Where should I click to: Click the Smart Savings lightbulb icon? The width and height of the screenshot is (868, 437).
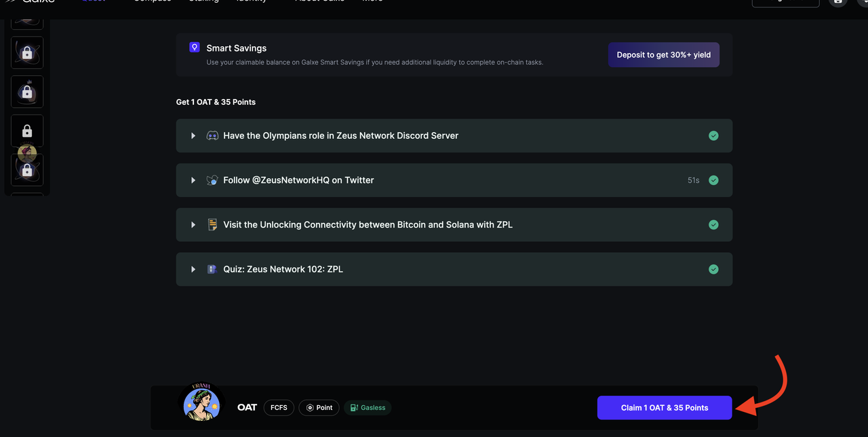(195, 47)
